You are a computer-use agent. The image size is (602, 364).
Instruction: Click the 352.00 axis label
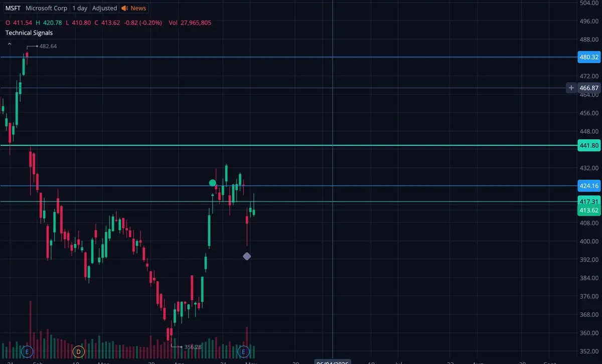(589, 351)
